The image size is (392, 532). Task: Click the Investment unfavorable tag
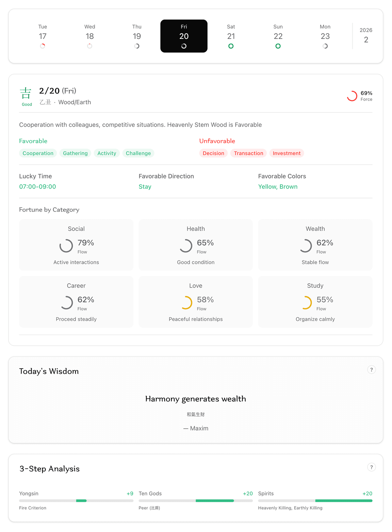click(286, 153)
